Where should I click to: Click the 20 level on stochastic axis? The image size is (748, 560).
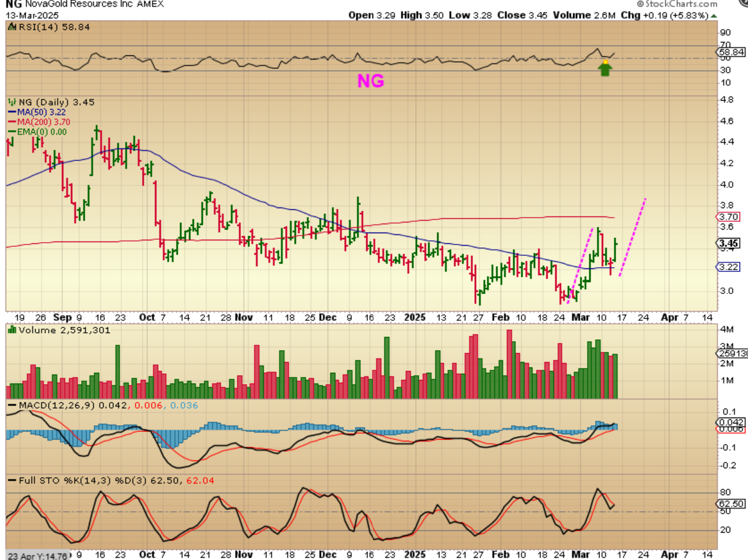tap(725, 530)
